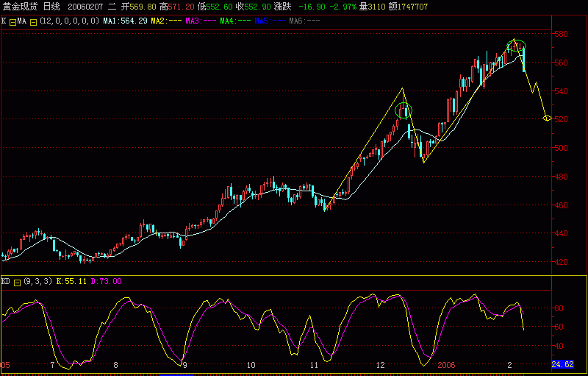This screenshot has width=588, height=376.
Task: Click the low price 552.60
Action: coord(220,7)
